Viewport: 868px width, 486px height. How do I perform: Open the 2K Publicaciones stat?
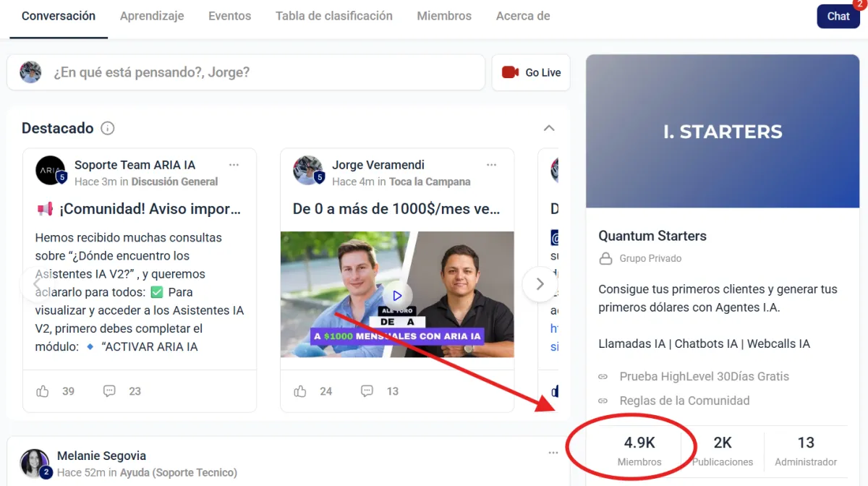[723, 451]
